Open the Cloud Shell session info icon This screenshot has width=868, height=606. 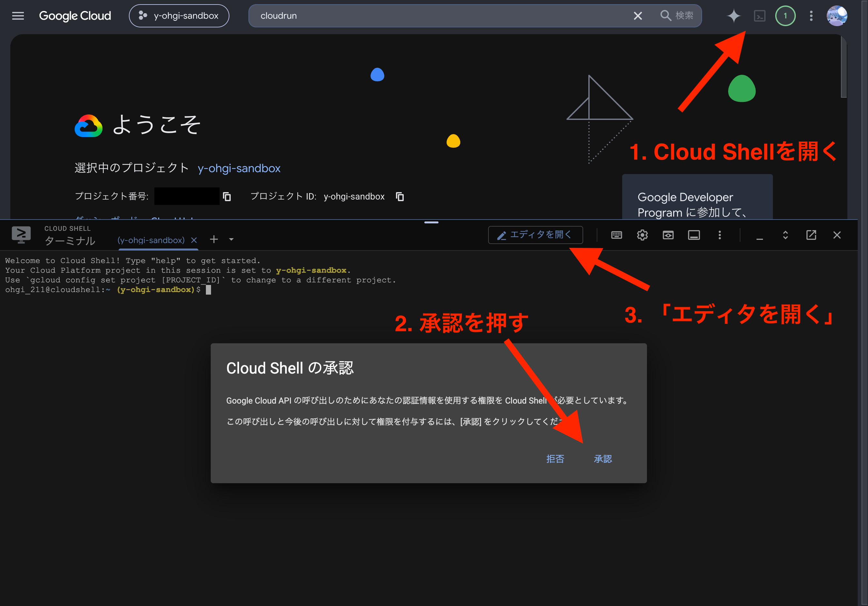pos(694,235)
